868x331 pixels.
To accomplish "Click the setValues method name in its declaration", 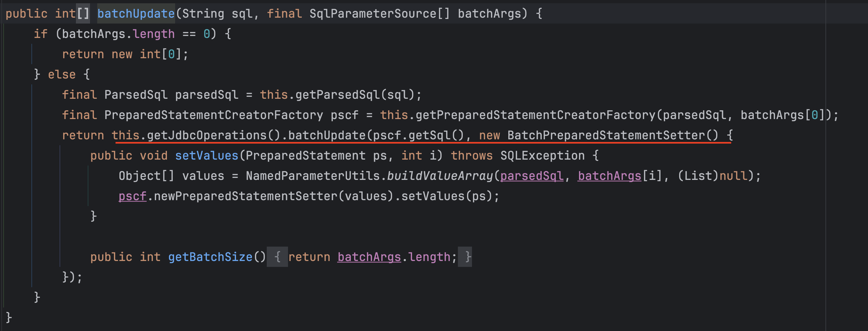I will [x=207, y=156].
